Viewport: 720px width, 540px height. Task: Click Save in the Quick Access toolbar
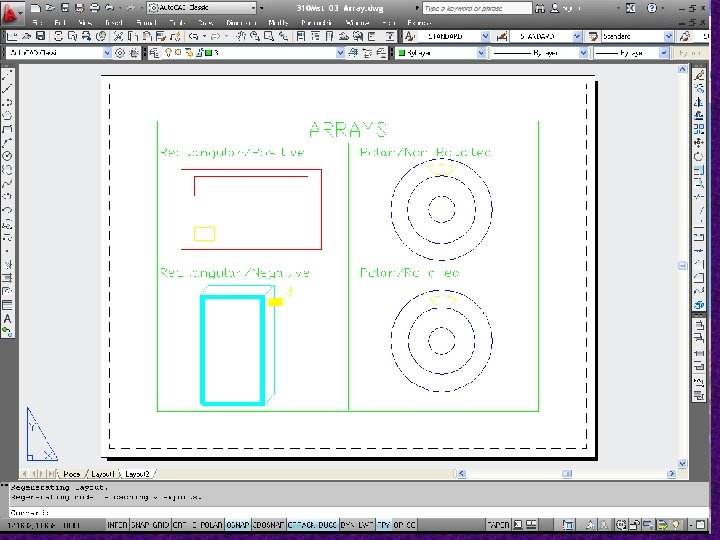tap(65, 8)
